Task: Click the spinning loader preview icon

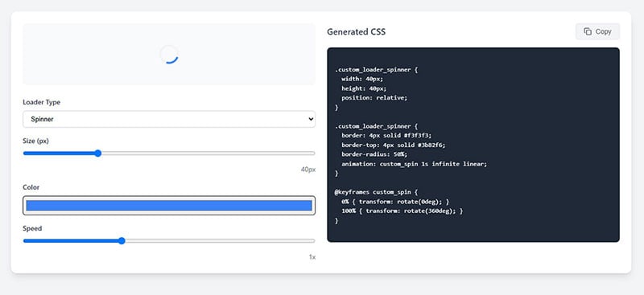Action: [169, 54]
